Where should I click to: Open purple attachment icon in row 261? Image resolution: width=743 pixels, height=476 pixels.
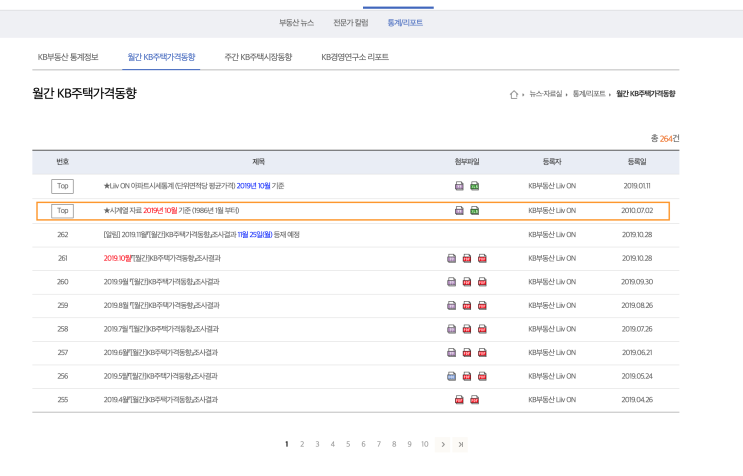point(452,258)
